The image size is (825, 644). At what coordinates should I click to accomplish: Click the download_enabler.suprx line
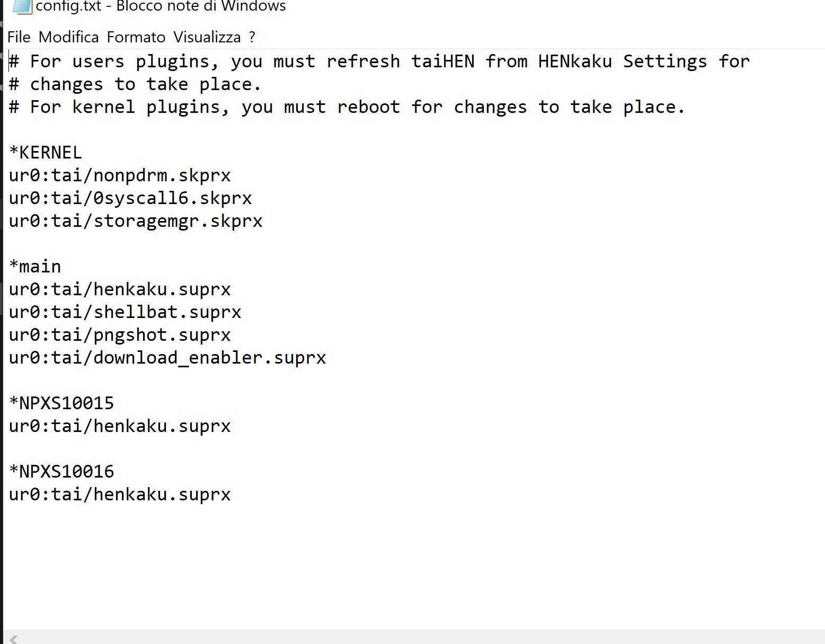click(167, 358)
